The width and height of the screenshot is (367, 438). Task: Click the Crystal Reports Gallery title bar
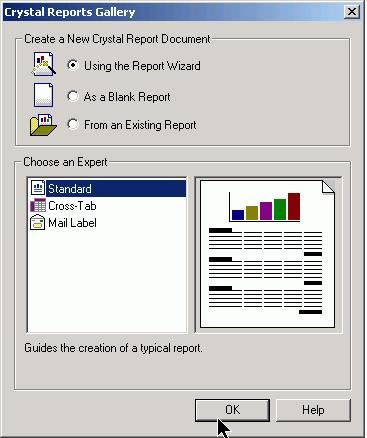173,12
